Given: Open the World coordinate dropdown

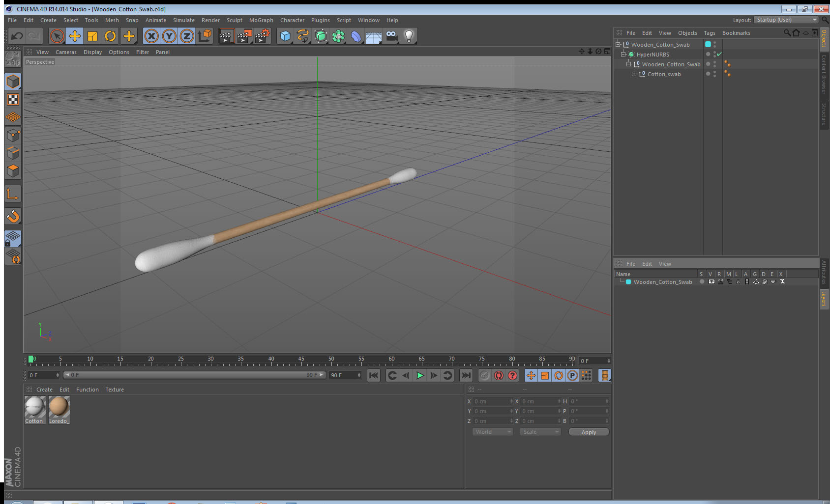Looking at the screenshot, I should point(493,432).
